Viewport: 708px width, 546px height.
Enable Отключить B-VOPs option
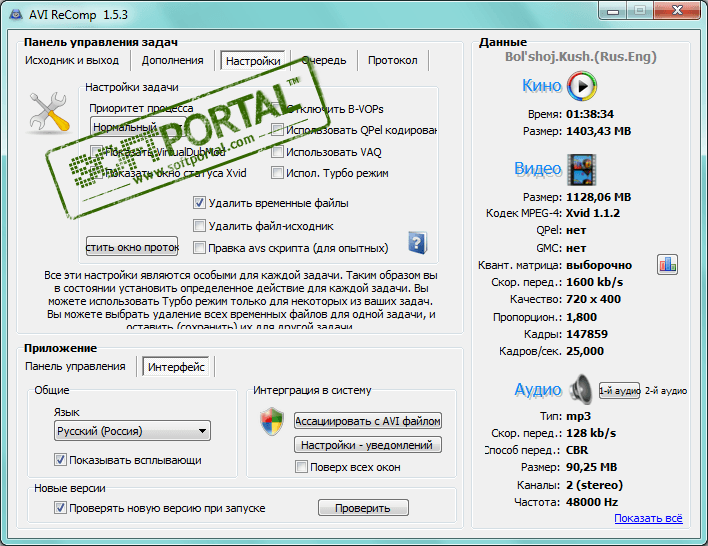(277, 109)
